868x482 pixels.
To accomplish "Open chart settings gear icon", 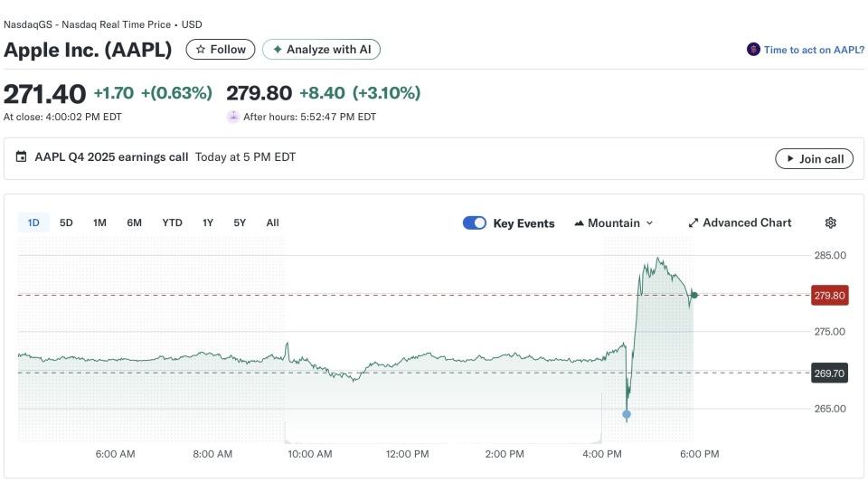I will (x=830, y=223).
